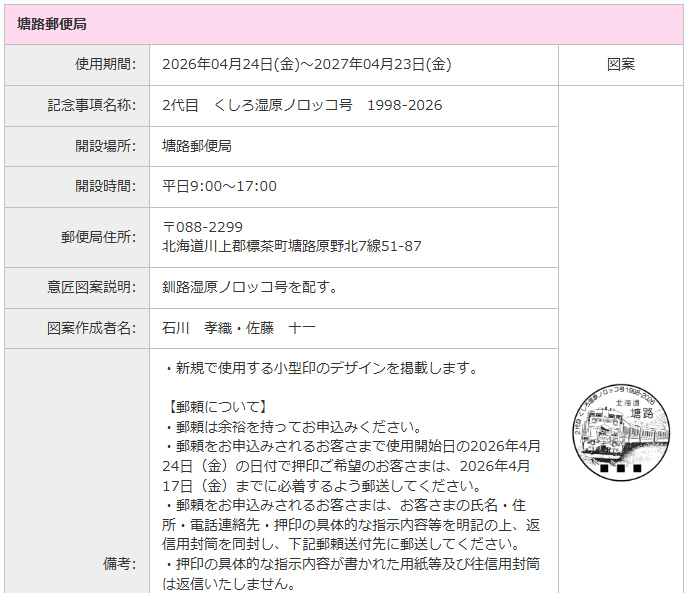
Task: Click the text 2代目 くしろ湿原ノロッコ号 1998-2026
Action: 302,105
